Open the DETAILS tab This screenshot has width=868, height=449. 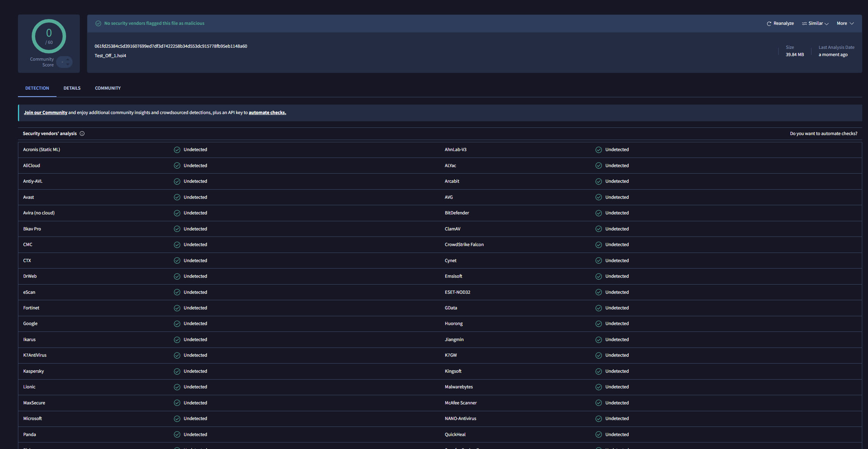click(72, 88)
